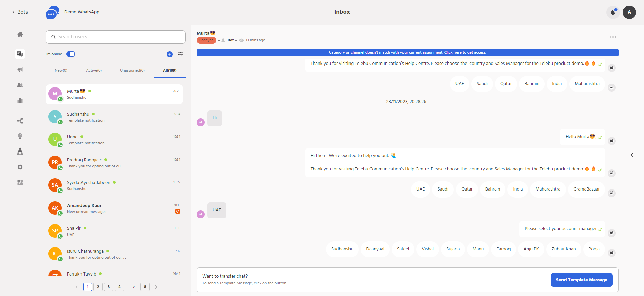Click the 'UAE' reply from Murta

217,210
